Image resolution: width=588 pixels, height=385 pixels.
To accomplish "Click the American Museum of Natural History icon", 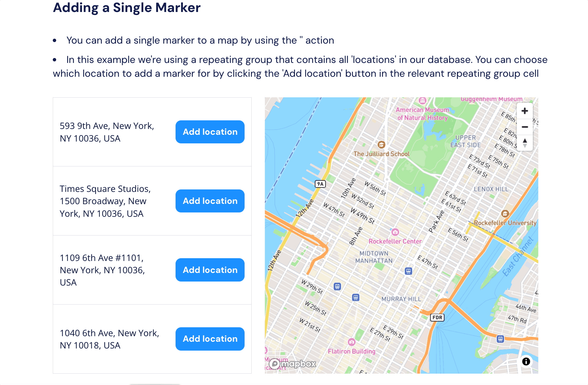I will (x=423, y=101).
